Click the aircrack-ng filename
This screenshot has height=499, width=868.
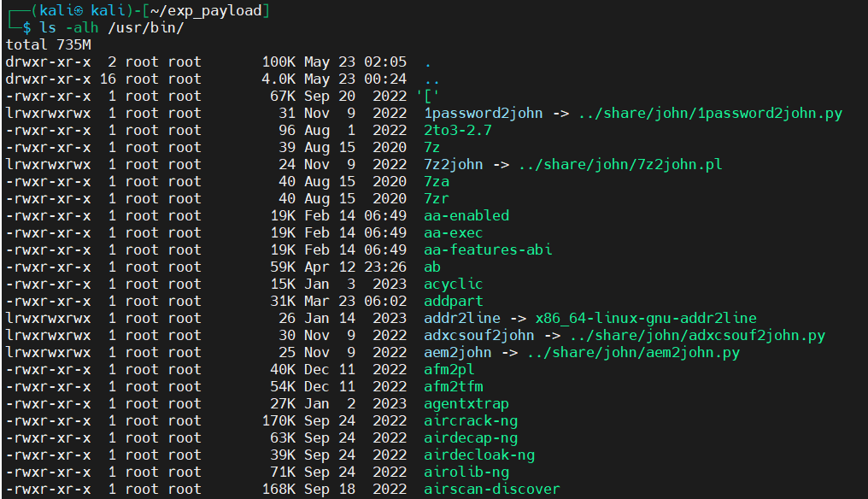tap(471, 420)
